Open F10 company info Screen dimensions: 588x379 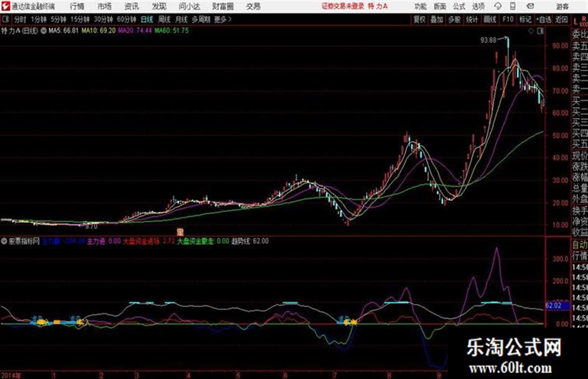click(508, 19)
